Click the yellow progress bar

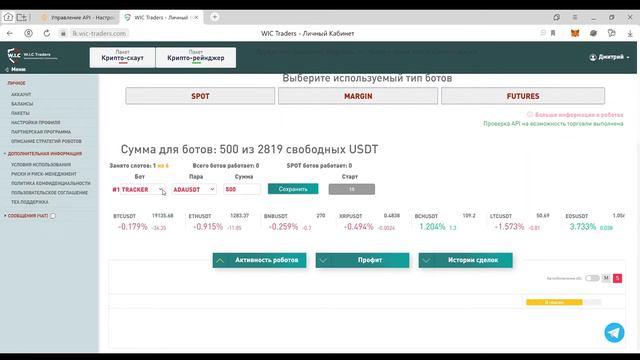[x=554, y=302]
